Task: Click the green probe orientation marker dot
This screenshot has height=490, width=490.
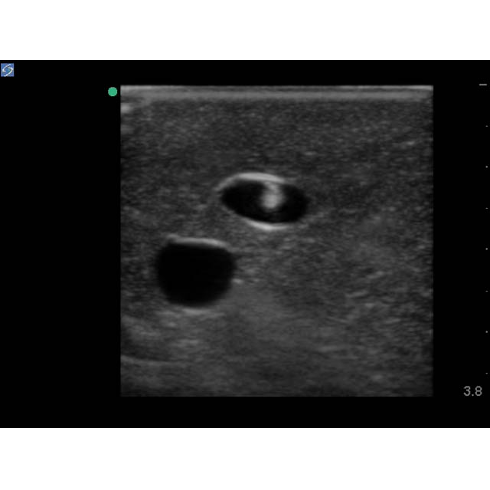Action: pos(113,92)
